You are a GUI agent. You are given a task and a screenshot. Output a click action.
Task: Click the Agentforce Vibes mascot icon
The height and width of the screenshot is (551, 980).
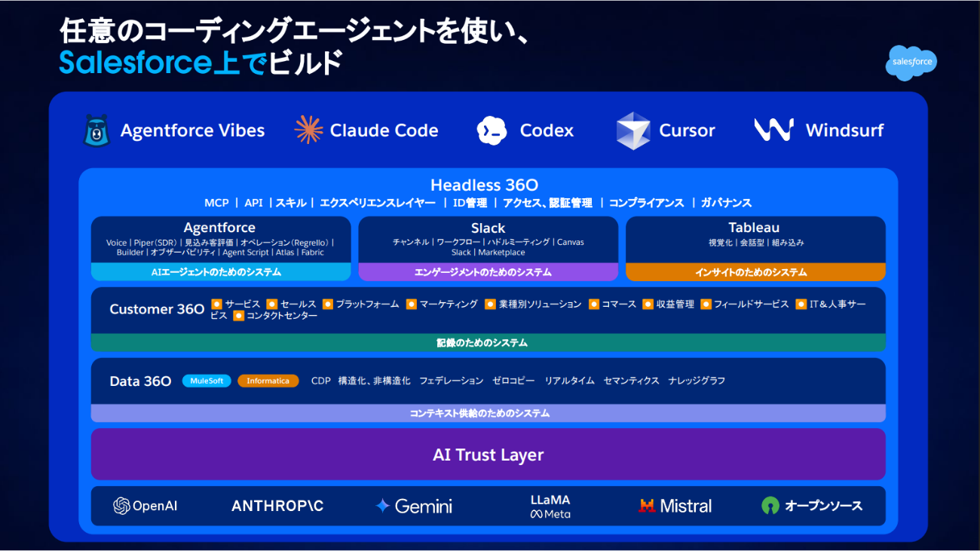pos(97,130)
